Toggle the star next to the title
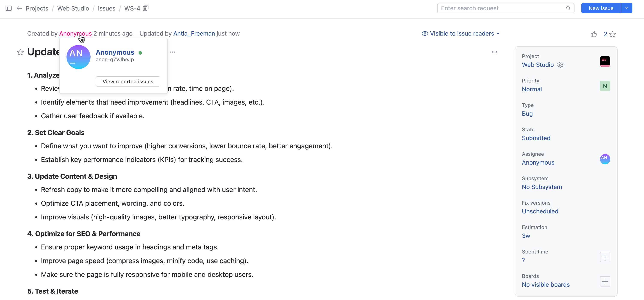 pyautogui.click(x=20, y=52)
